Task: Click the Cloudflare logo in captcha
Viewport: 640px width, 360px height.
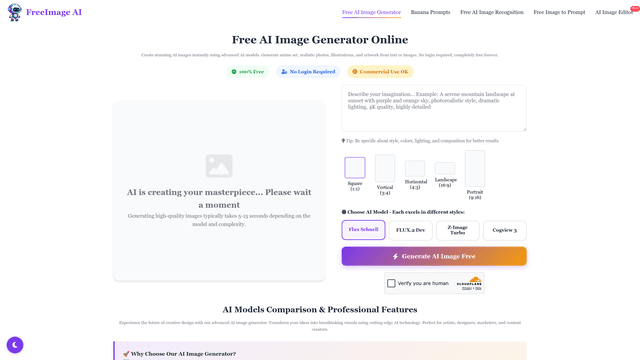Action: tap(469, 282)
